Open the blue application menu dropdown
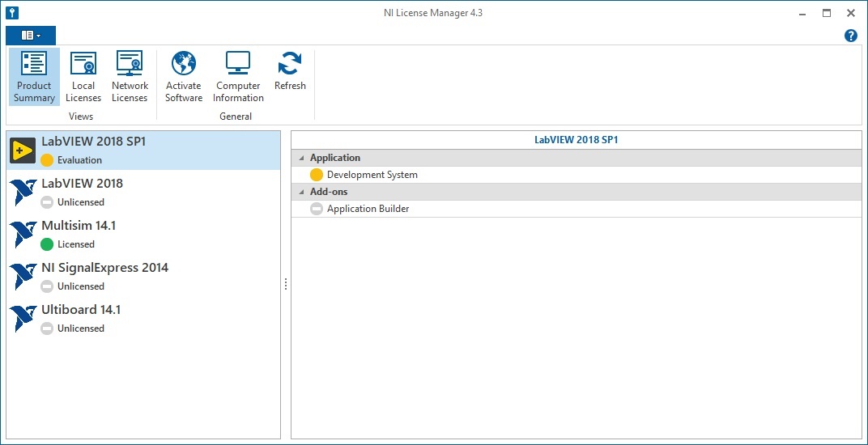 tap(31, 36)
